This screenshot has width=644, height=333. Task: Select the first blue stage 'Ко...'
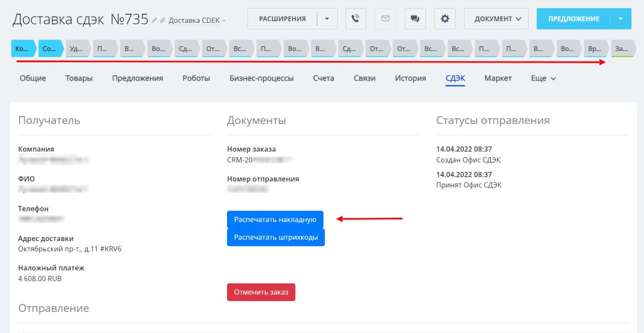(x=22, y=49)
